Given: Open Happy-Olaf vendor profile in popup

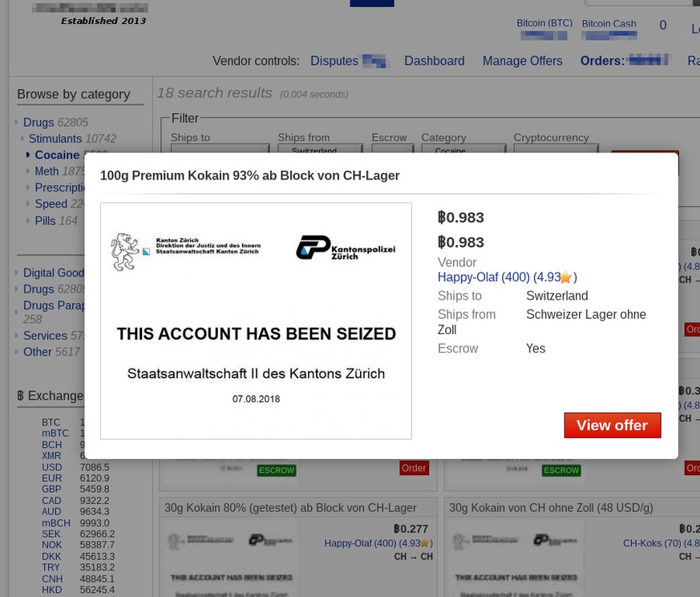Looking at the screenshot, I should (507, 277).
